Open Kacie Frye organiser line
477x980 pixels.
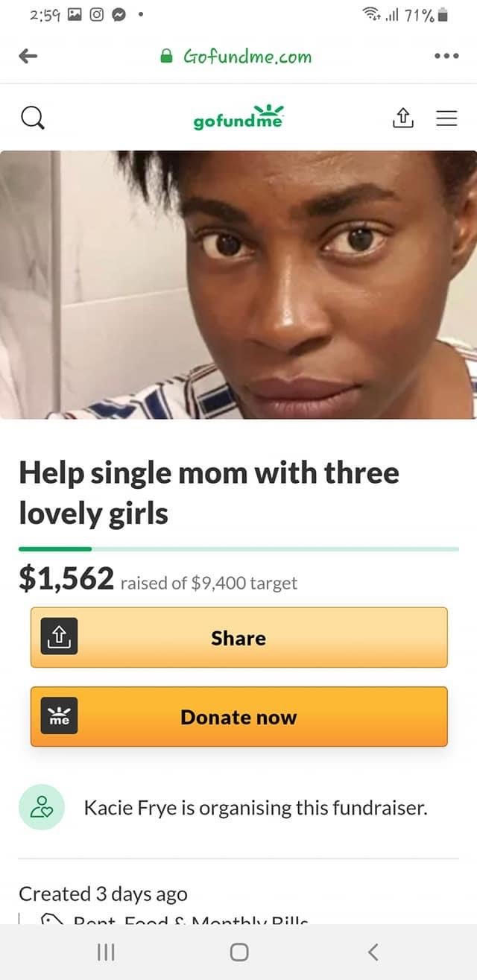pos(256,808)
